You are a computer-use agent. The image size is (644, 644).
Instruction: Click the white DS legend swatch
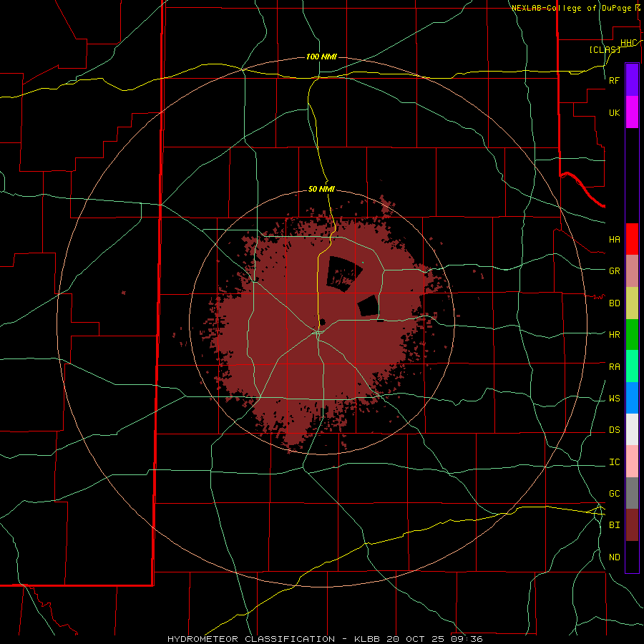[x=632, y=429]
